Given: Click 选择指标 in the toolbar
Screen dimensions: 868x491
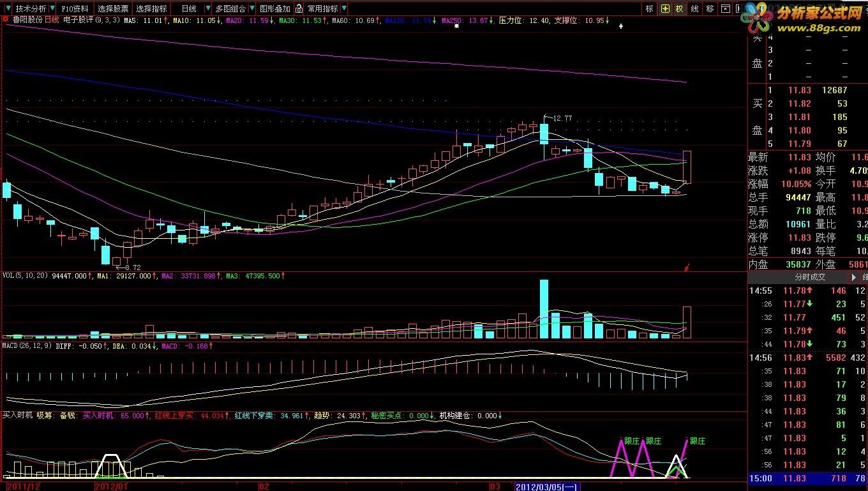Looking at the screenshot, I should pyautogui.click(x=152, y=9).
